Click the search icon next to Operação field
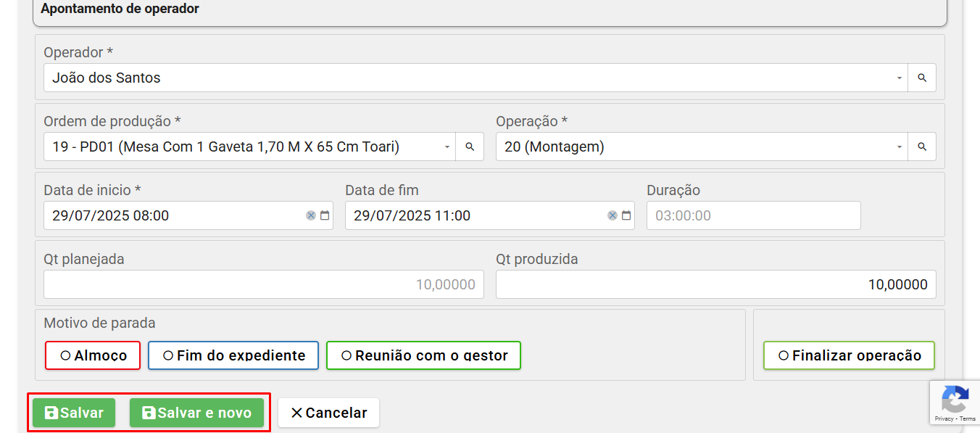This screenshot has width=980, height=433. (x=922, y=147)
